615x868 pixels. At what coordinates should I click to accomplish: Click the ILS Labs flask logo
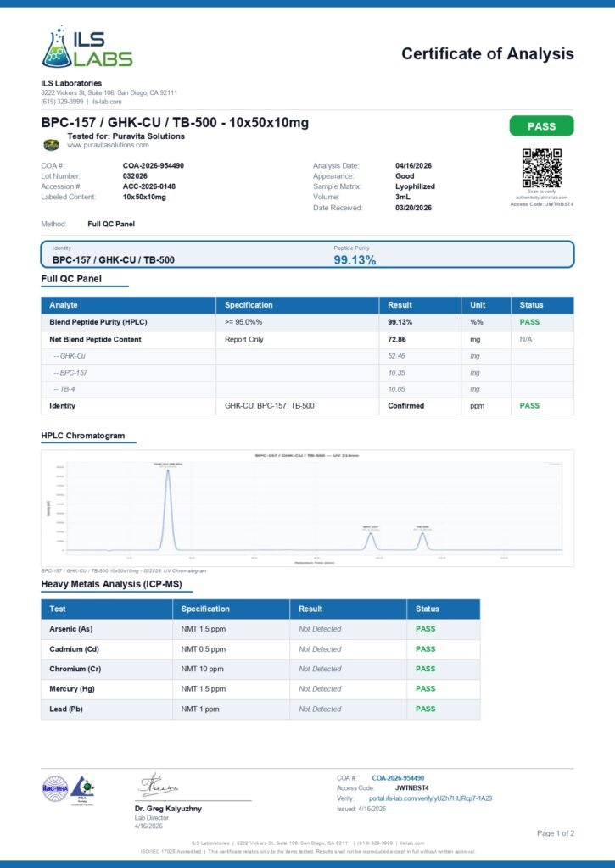point(87,47)
